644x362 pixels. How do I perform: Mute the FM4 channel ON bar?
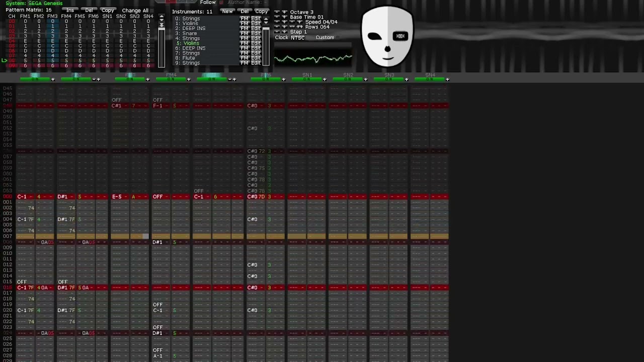tap(171, 79)
